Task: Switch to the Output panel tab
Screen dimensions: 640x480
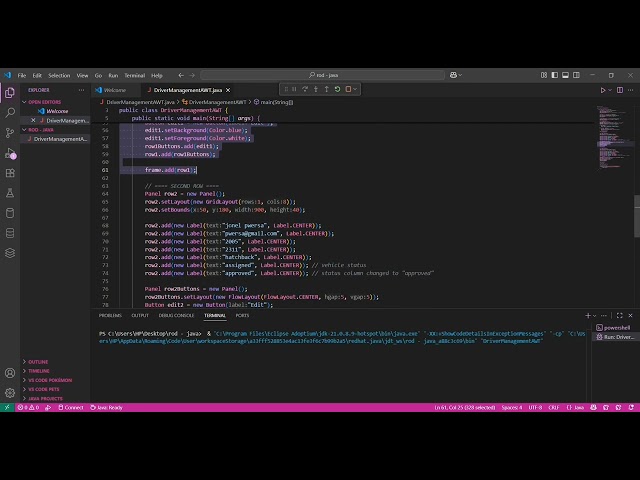Action: tap(140, 316)
